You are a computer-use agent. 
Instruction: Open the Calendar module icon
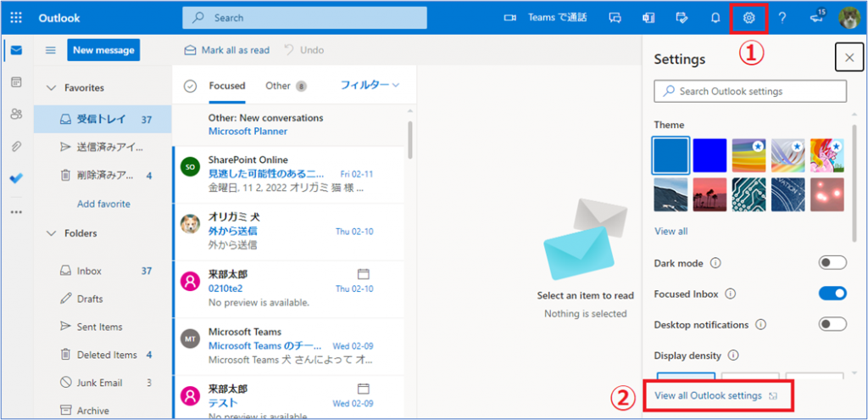click(x=17, y=82)
